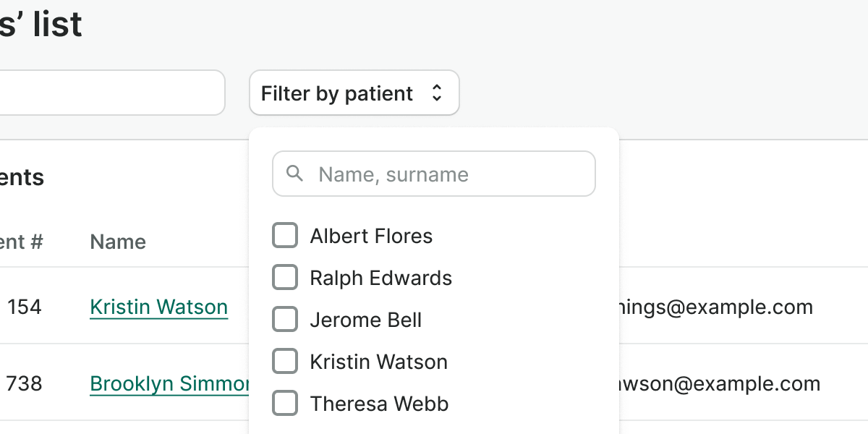
Task: Select the patient number 738 cell
Action: (25, 384)
